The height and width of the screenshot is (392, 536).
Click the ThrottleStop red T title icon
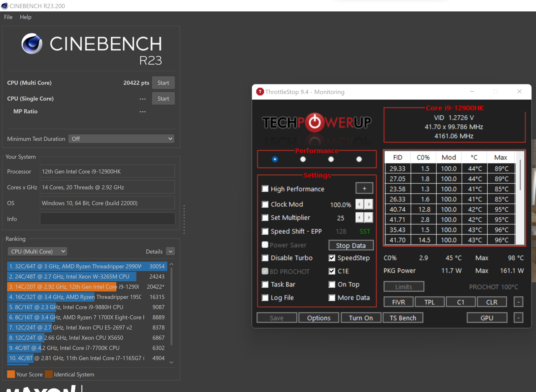(x=260, y=92)
